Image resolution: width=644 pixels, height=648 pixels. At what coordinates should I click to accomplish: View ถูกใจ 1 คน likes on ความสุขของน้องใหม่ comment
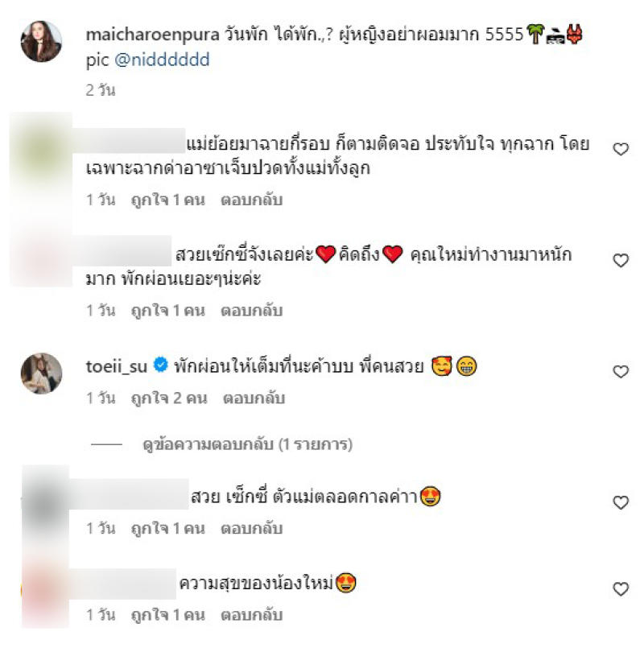click(x=167, y=615)
